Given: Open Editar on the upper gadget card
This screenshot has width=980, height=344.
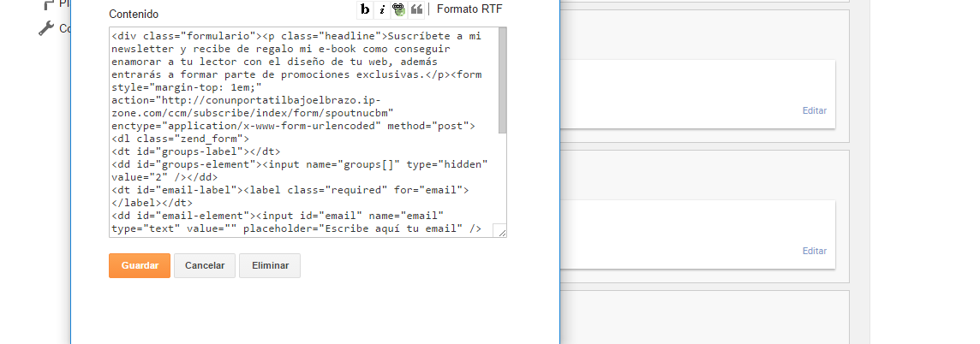Looking at the screenshot, I should pyautogui.click(x=814, y=110).
